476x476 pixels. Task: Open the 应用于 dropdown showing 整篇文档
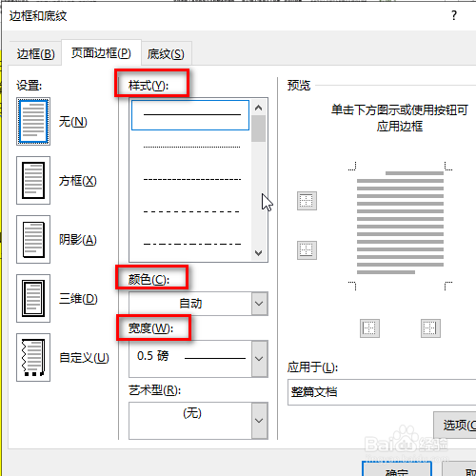click(x=382, y=392)
